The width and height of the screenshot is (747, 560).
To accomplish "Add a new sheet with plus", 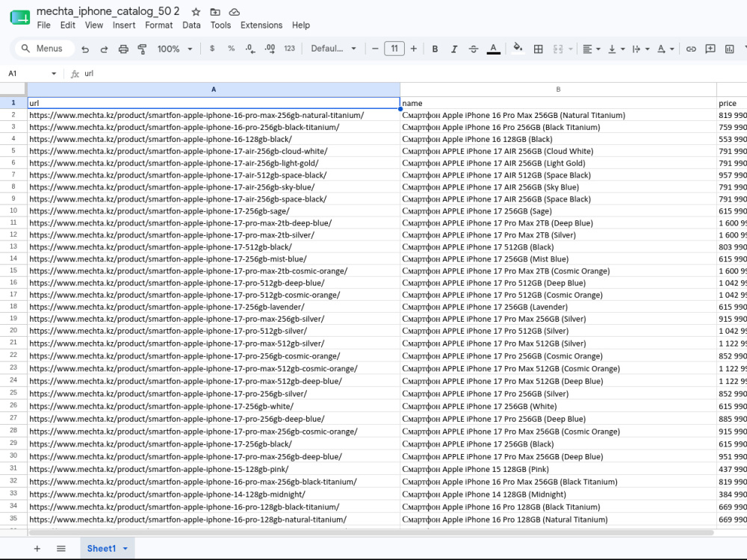I will pyautogui.click(x=37, y=549).
